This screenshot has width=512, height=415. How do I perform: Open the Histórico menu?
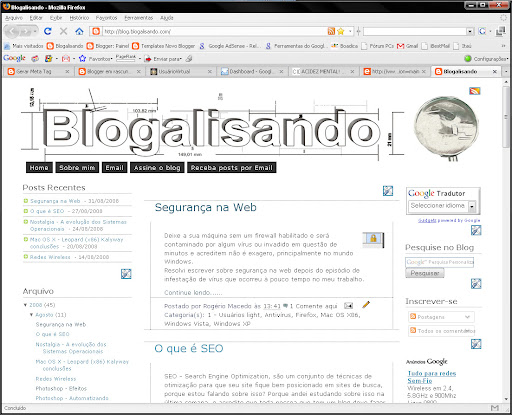pyautogui.click(x=79, y=18)
